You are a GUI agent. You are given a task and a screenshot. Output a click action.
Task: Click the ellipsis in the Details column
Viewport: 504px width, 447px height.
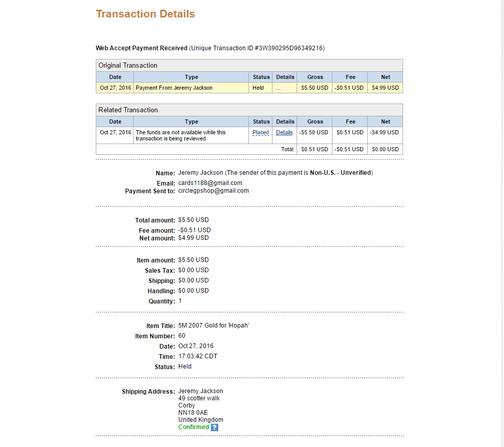click(x=278, y=88)
